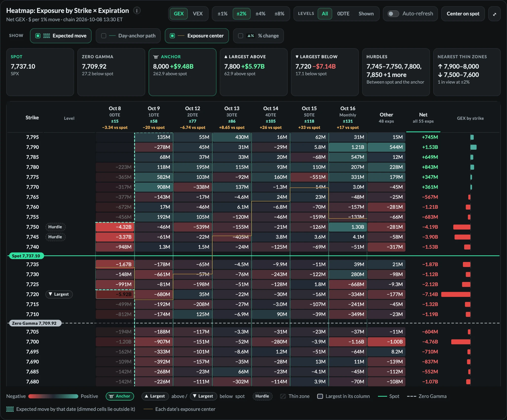
Task: Select the ±8% range
Action: tap(279, 14)
